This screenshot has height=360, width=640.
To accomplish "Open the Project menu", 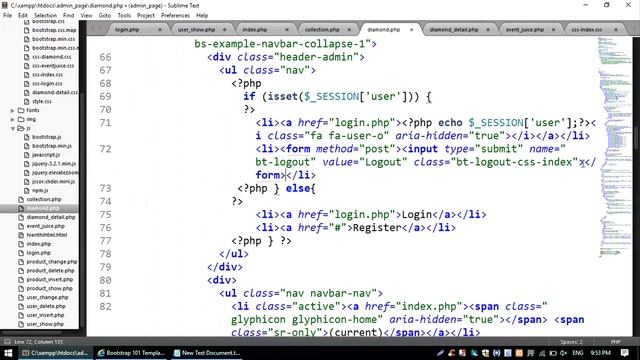I will 146,15.
